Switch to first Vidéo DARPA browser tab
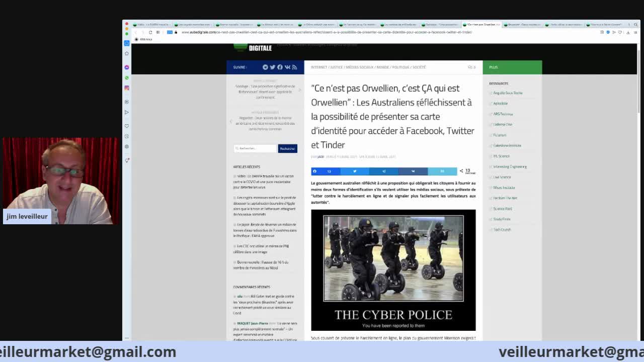 (x=151, y=25)
